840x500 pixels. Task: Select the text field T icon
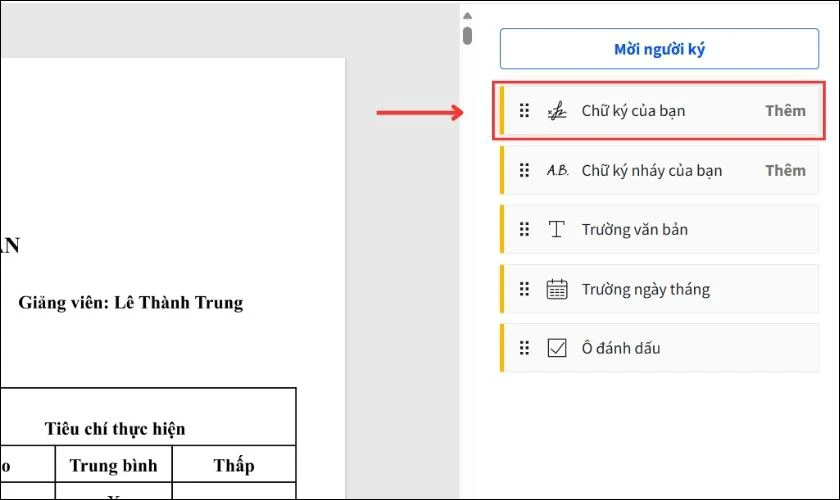click(x=557, y=229)
